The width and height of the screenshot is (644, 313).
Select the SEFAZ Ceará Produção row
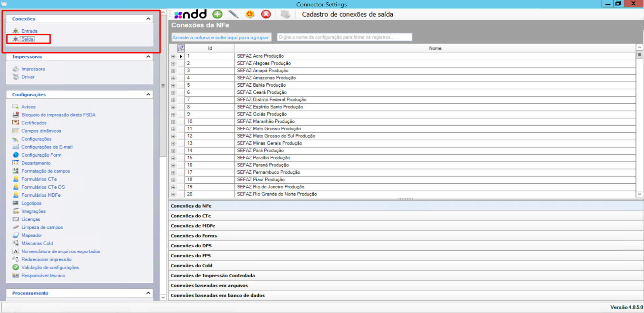410,92
